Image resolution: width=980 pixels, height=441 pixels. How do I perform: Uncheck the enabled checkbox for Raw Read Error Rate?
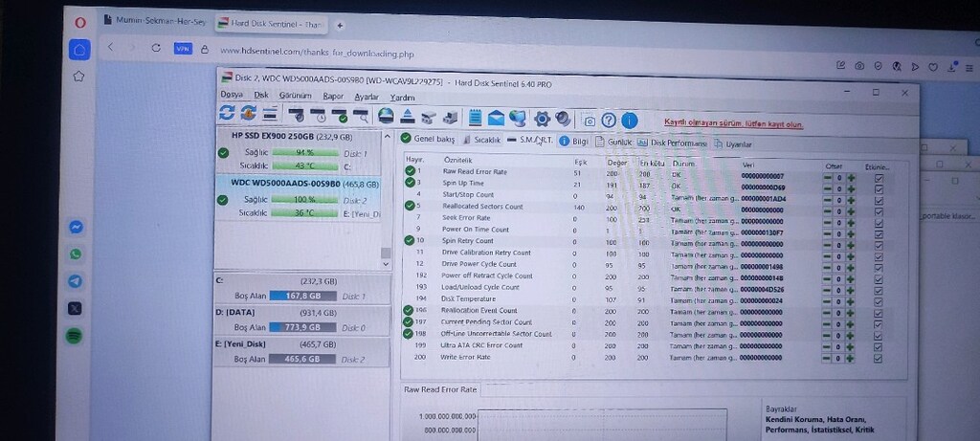879,178
